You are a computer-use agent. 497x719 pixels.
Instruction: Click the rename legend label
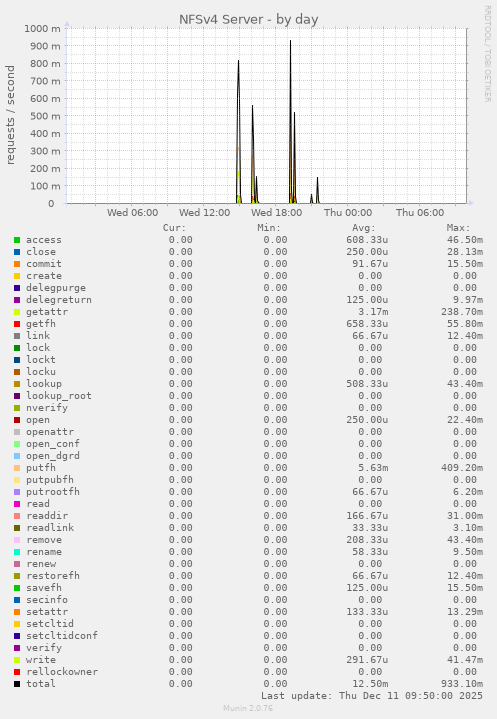(44, 552)
